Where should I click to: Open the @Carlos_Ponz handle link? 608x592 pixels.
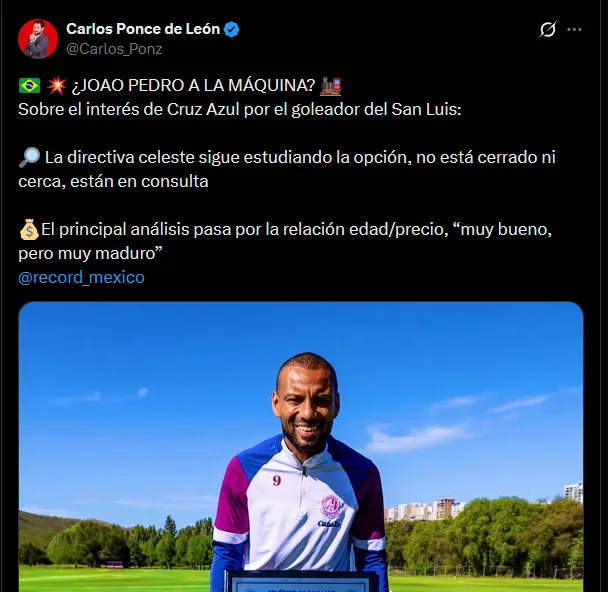114,48
